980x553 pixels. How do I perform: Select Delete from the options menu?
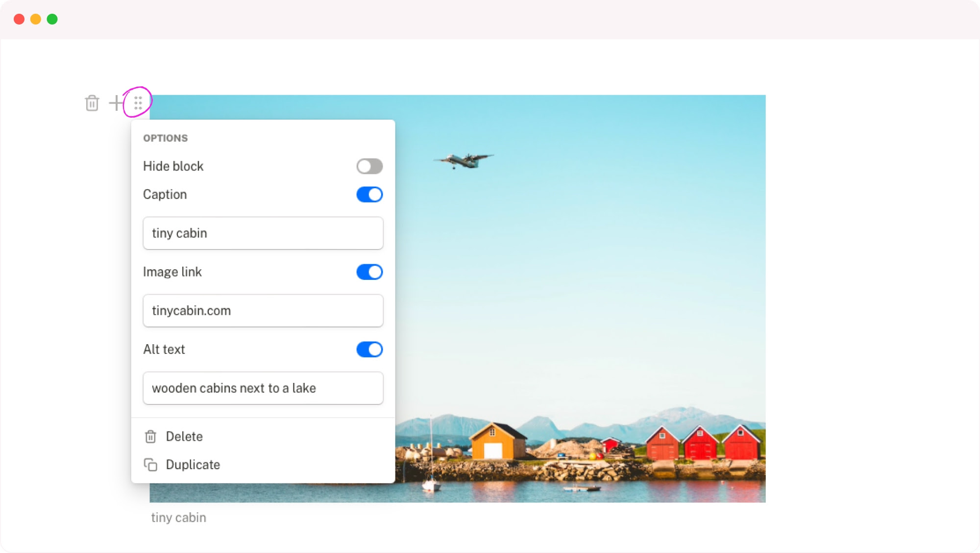click(x=184, y=436)
